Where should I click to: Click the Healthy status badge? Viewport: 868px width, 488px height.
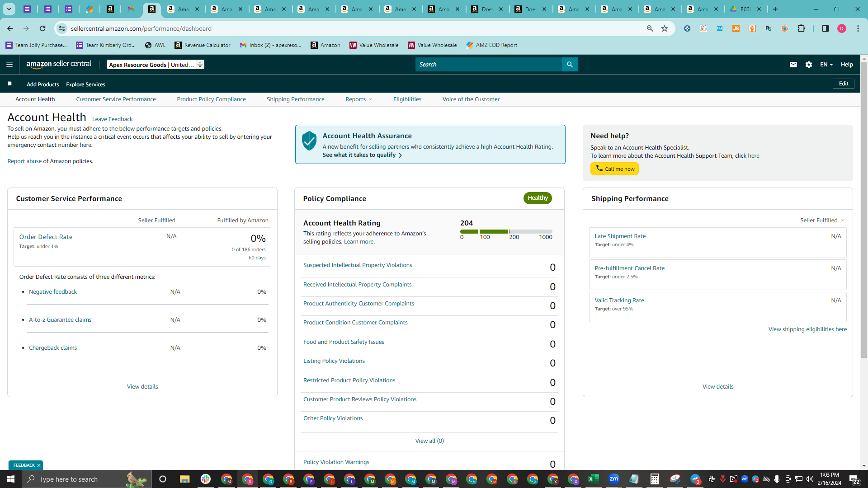[538, 198]
